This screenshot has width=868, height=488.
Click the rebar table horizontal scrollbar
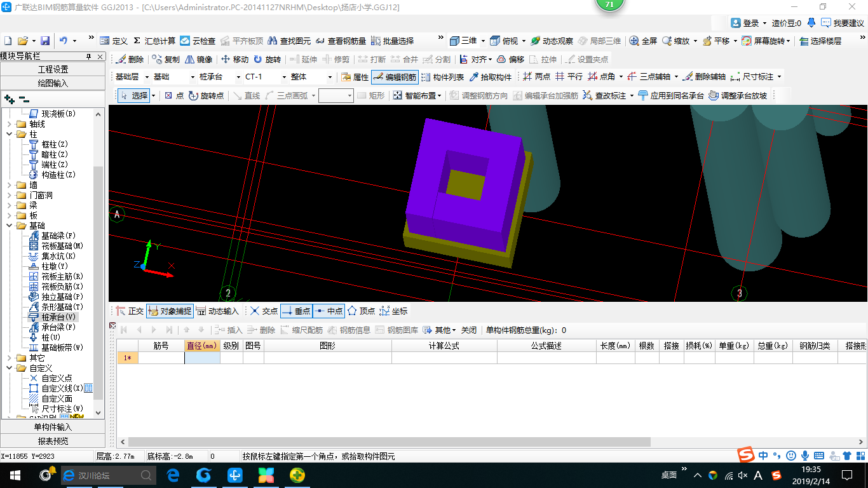(390, 442)
